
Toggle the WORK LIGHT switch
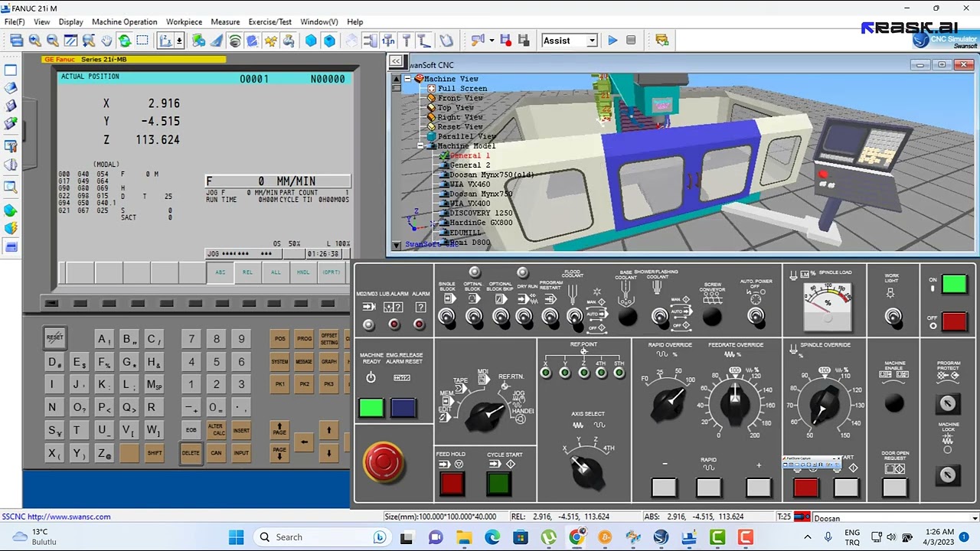892,317
